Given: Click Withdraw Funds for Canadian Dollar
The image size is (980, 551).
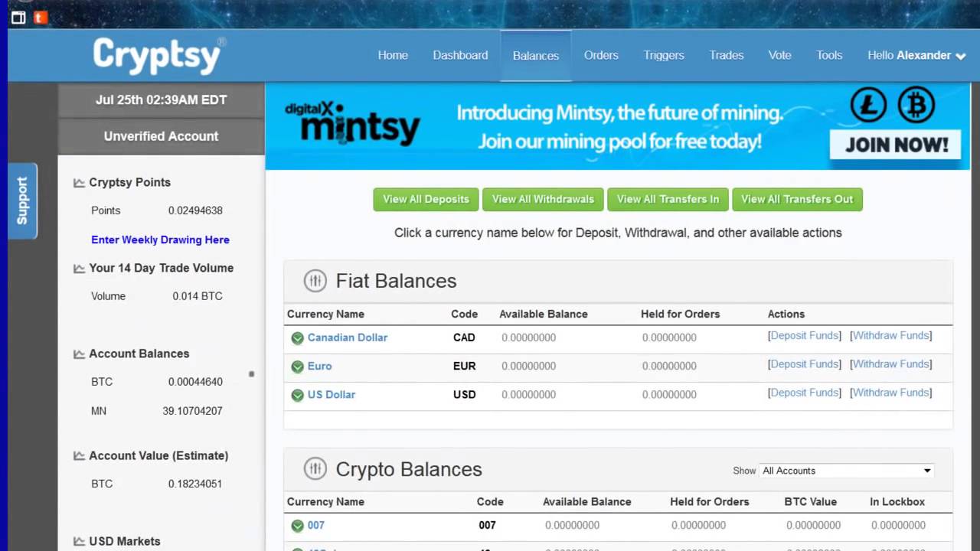Looking at the screenshot, I should [890, 335].
